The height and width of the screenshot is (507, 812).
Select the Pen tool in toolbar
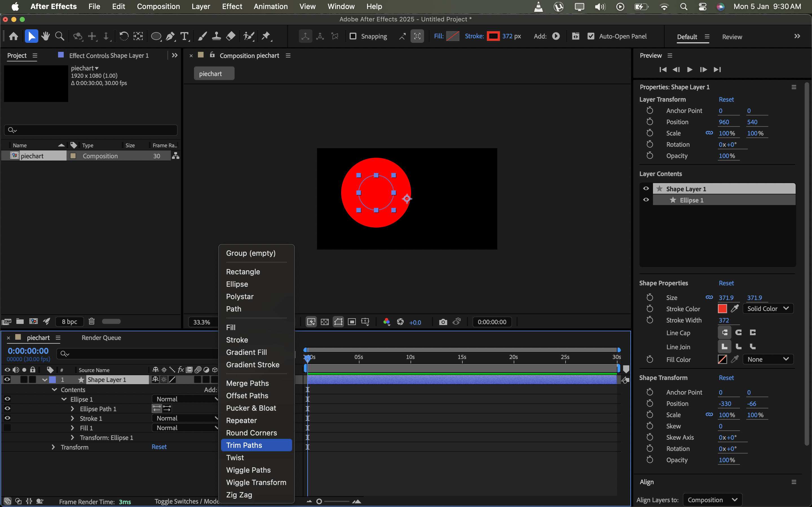pos(171,36)
